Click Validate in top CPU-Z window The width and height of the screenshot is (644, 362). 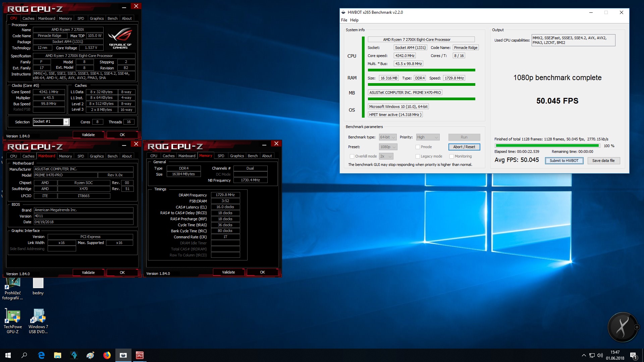pyautogui.click(x=88, y=135)
